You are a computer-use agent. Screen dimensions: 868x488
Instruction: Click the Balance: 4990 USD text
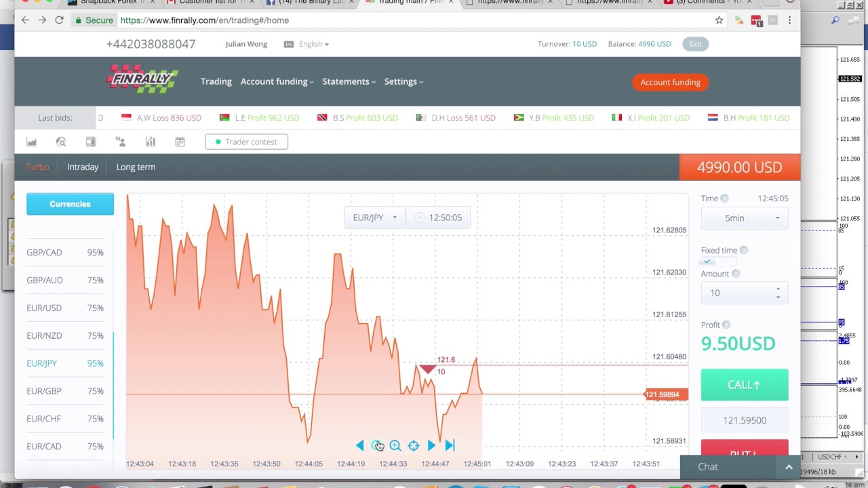coord(639,44)
